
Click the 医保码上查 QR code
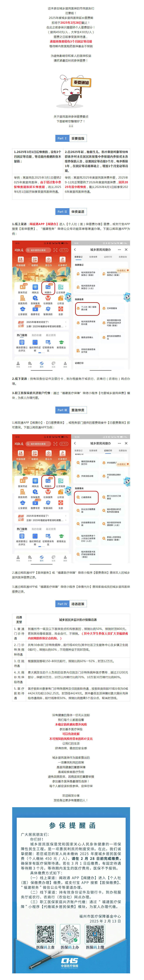[x=46, y=935]
